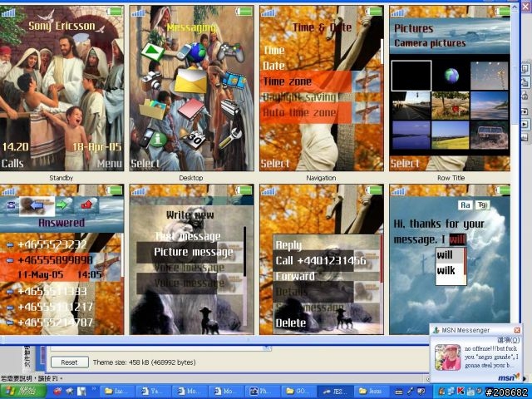
Task: Click the 'Camera pictures' title in Row Title preview
Action: click(x=430, y=43)
